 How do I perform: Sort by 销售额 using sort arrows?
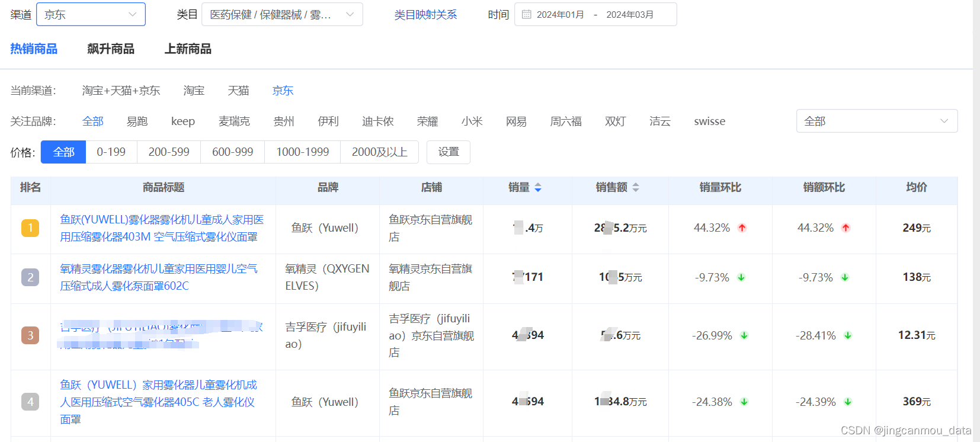tap(636, 187)
